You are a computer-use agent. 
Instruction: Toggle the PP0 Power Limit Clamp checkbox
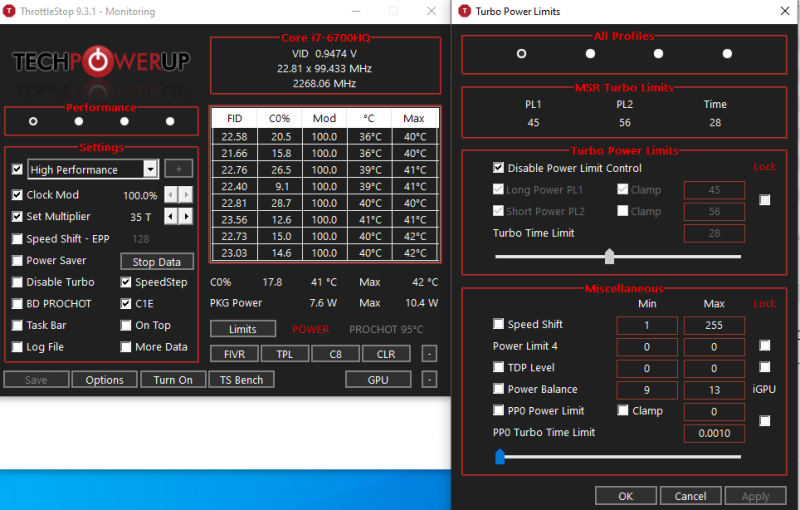click(622, 411)
